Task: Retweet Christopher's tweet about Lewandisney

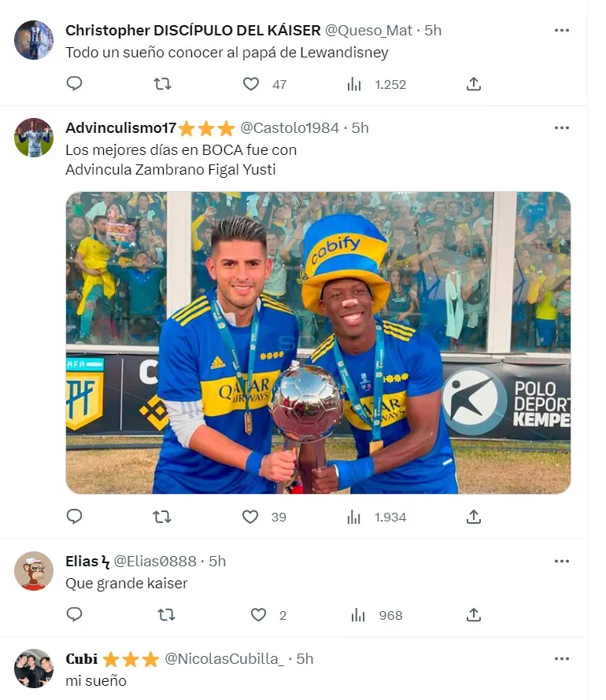Action: click(x=162, y=83)
